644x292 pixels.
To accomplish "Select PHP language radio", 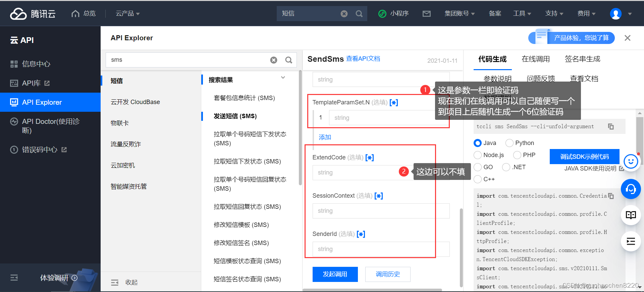I will click(x=517, y=155).
